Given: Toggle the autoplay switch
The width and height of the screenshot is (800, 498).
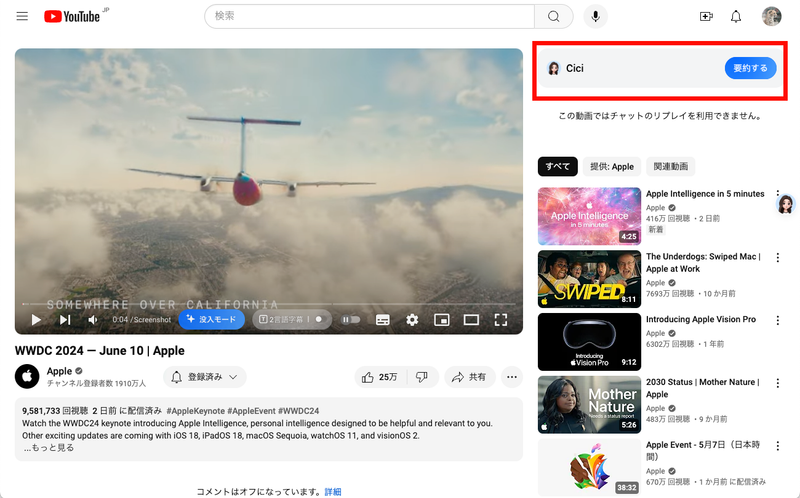Looking at the screenshot, I should 351,320.
